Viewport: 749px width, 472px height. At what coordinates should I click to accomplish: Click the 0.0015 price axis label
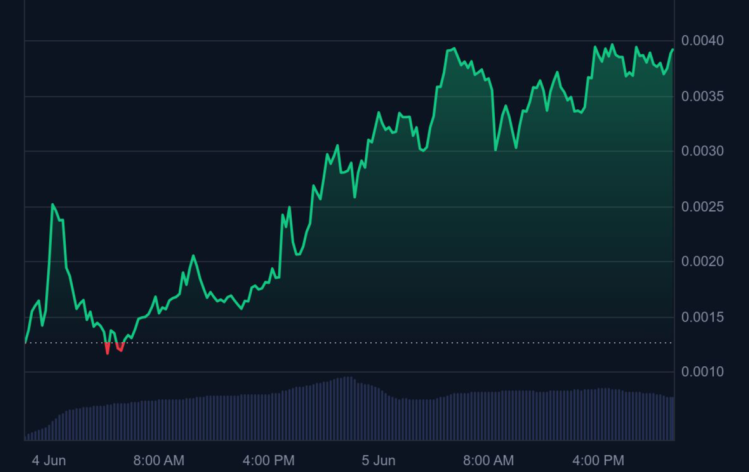(709, 317)
